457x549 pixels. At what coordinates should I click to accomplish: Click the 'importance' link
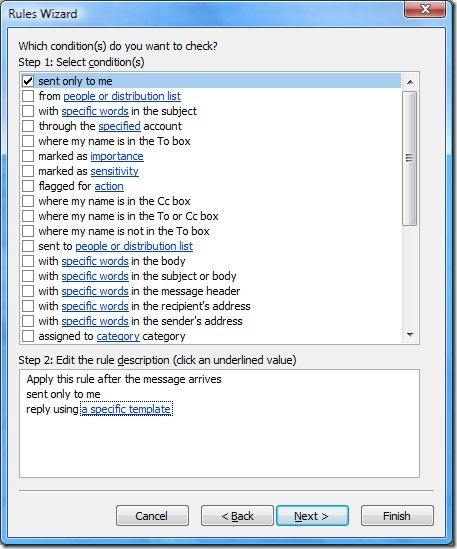(x=117, y=156)
